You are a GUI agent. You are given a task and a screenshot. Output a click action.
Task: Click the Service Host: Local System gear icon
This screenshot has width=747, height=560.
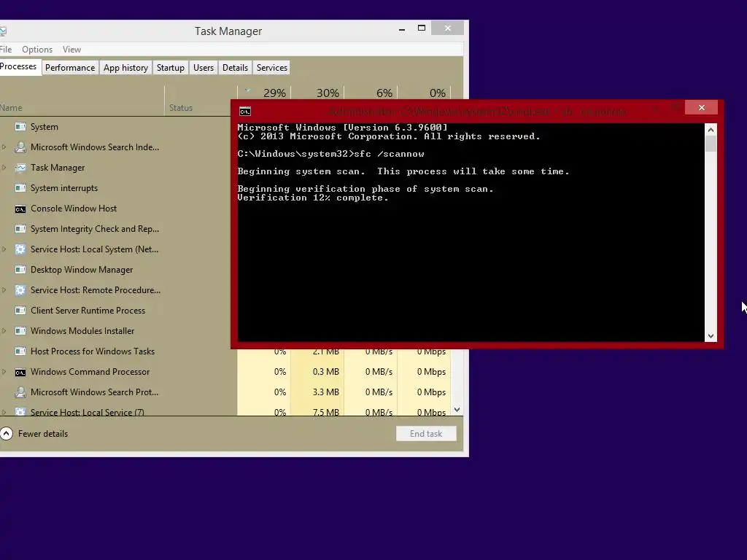[20, 249]
